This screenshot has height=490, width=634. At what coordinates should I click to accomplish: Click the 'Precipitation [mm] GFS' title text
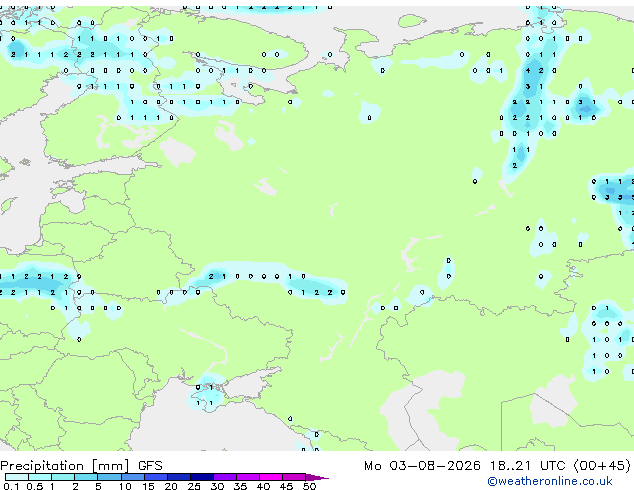click(x=81, y=466)
